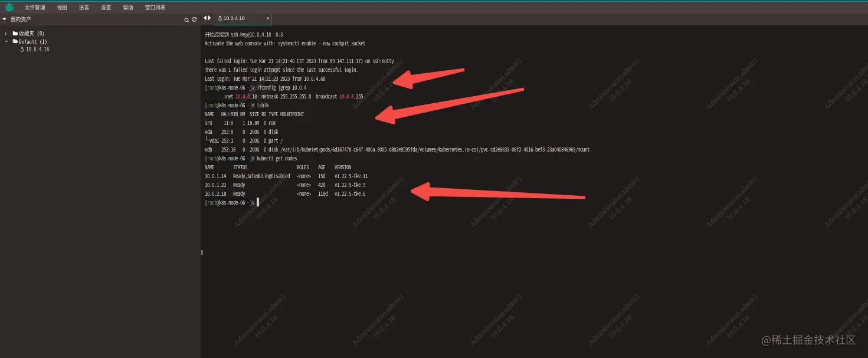Open the 文件管理 menu
This screenshot has width=868, height=358.
tap(35, 8)
